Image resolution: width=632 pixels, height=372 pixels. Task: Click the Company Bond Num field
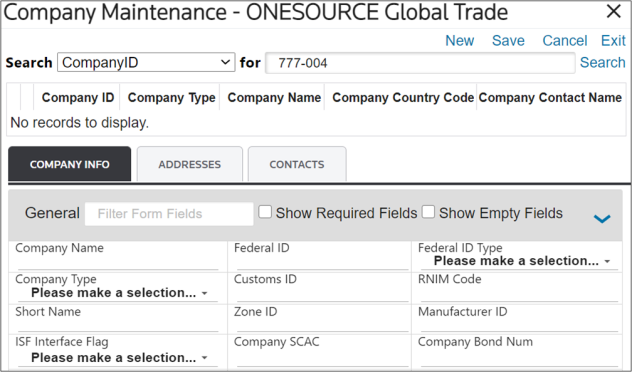[x=519, y=358]
